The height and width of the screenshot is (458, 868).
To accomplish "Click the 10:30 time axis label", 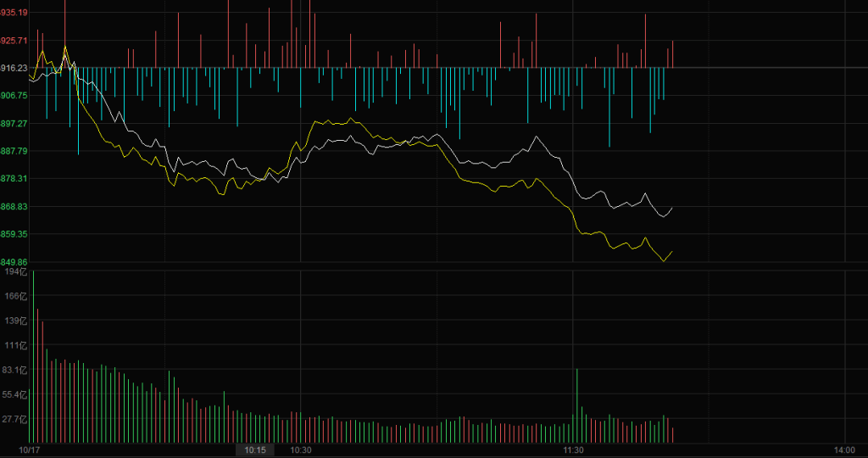I will click(301, 450).
